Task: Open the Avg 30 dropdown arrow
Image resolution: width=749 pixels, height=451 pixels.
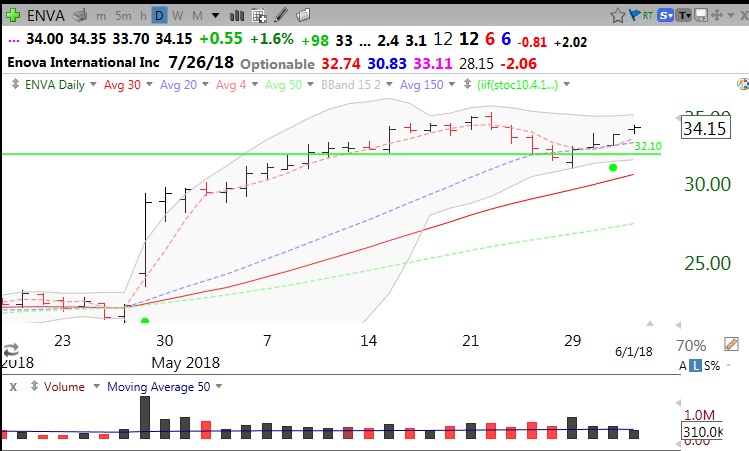Action: pyautogui.click(x=149, y=85)
